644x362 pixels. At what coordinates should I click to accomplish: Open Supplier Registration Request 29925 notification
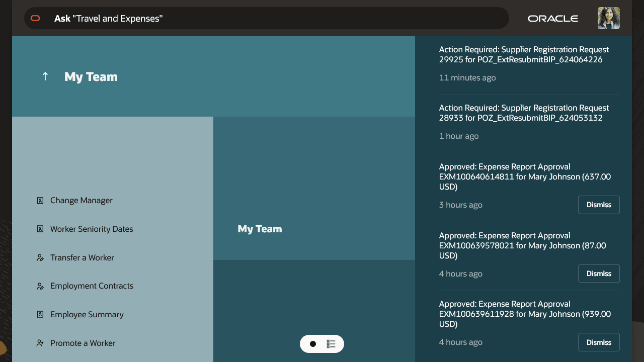click(524, 54)
